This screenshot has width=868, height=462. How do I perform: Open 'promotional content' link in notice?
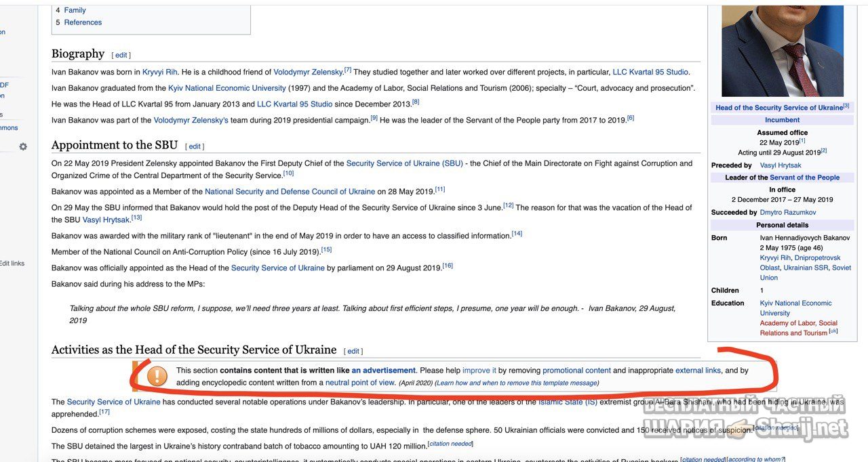click(x=576, y=371)
